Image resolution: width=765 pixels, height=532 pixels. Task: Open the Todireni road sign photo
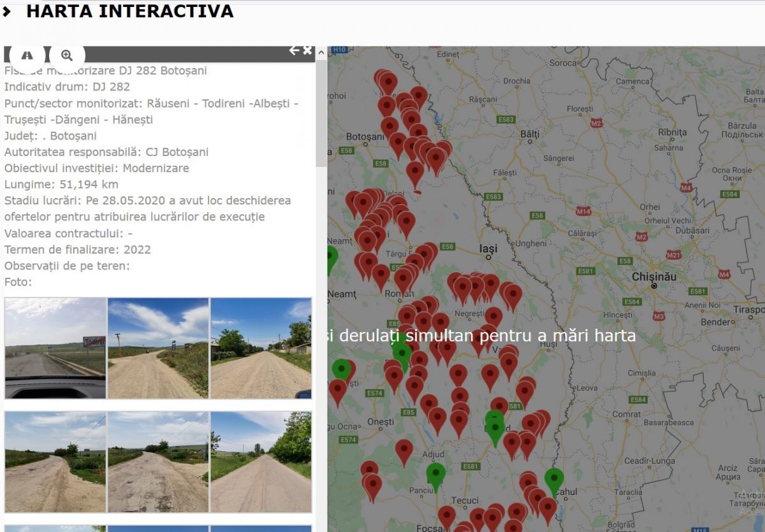tap(55, 349)
